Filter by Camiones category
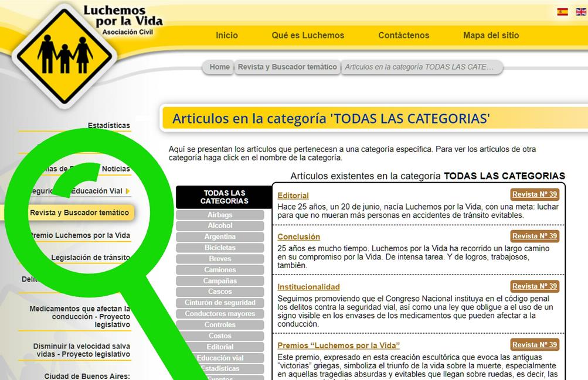This screenshot has height=380, width=588. point(220,270)
